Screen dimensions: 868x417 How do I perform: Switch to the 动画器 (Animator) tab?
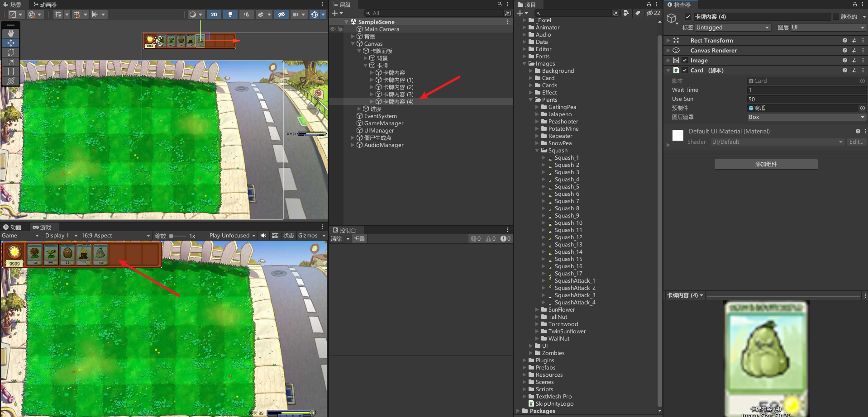tap(45, 5)
